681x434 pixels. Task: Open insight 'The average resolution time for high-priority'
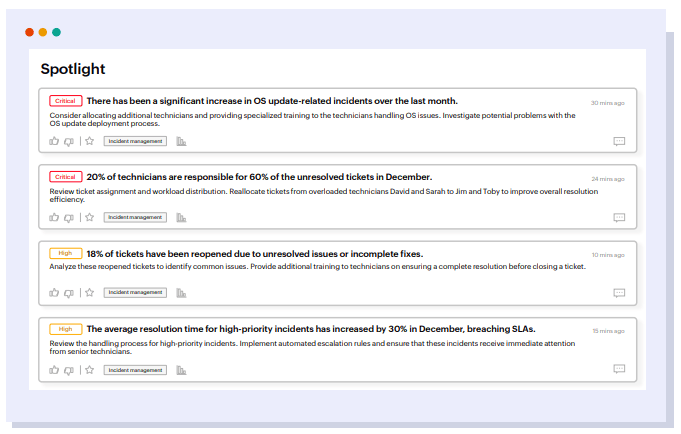coord(311,329)
